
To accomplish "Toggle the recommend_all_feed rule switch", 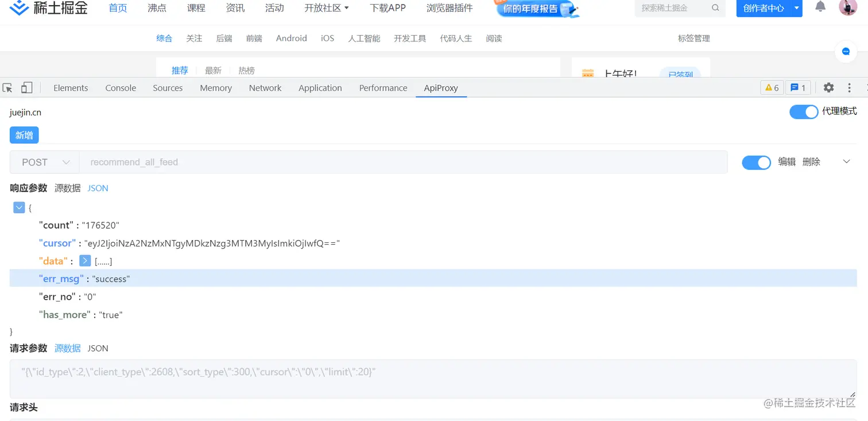I will [x=757, y=163].
